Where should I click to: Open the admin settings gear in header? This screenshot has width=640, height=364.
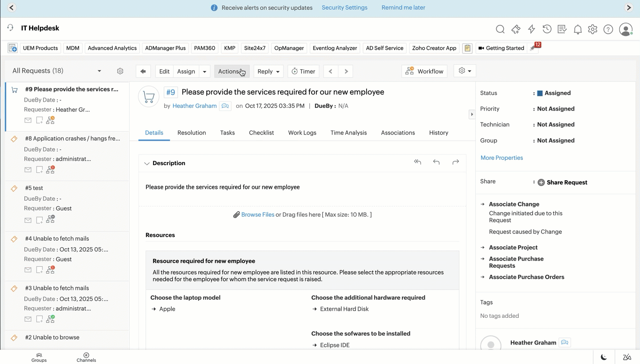(593, 29)
